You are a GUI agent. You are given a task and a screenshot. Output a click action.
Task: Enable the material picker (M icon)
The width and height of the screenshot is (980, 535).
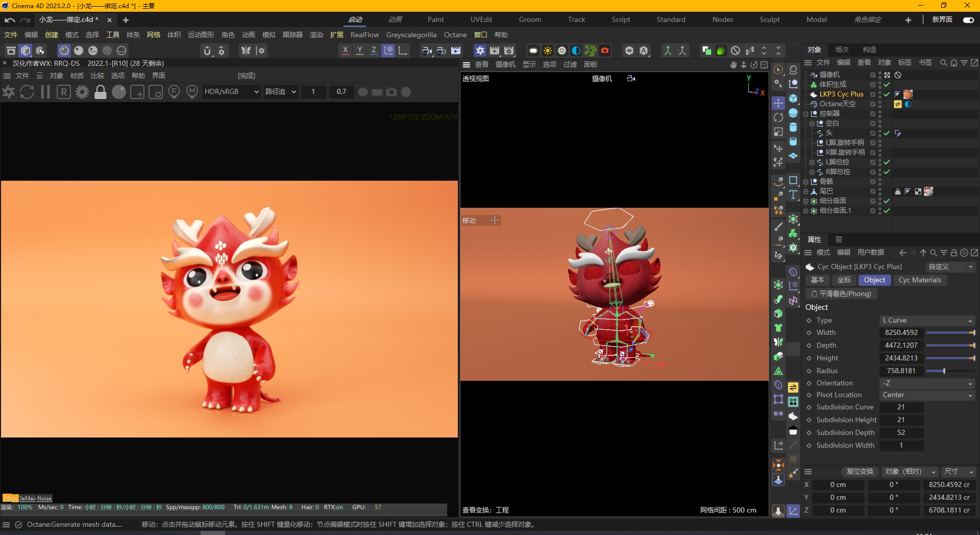coord(192,92)
